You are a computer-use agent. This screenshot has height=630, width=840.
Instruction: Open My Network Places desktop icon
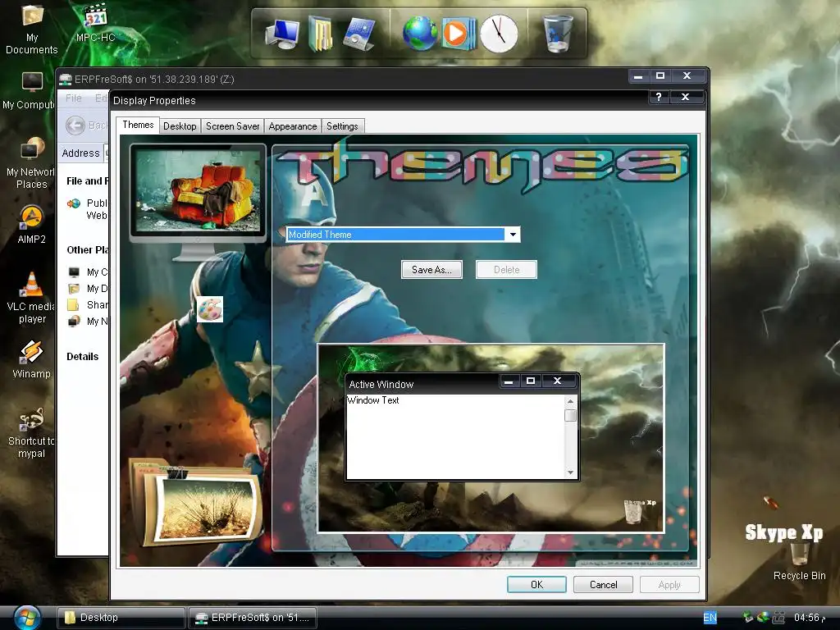[30, 164]
